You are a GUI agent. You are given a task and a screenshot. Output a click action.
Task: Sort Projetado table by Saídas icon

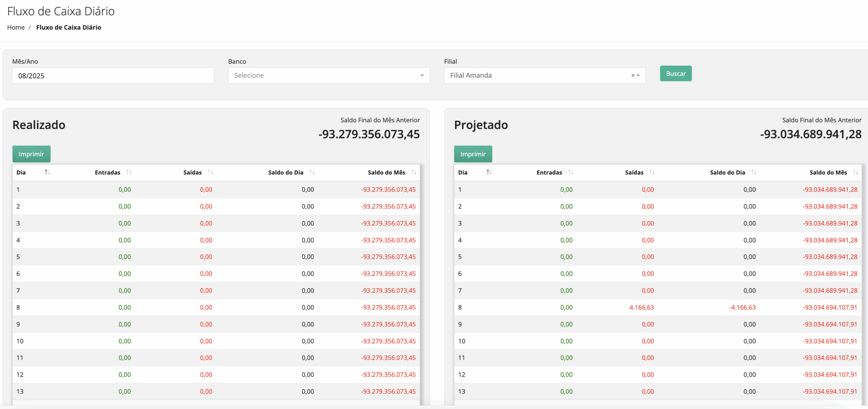pos(652,172)
